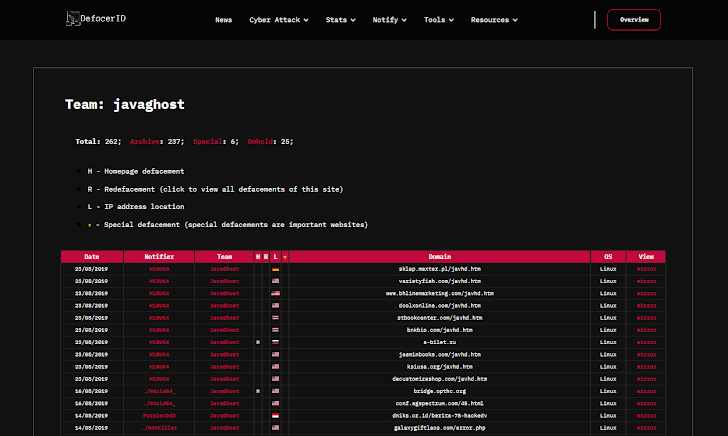The height and width of the screenshot is (436, 728).
Task: Open notifier link in sklep.maxter.pl row
Action: pyautogui.click(x=159, y=269)
